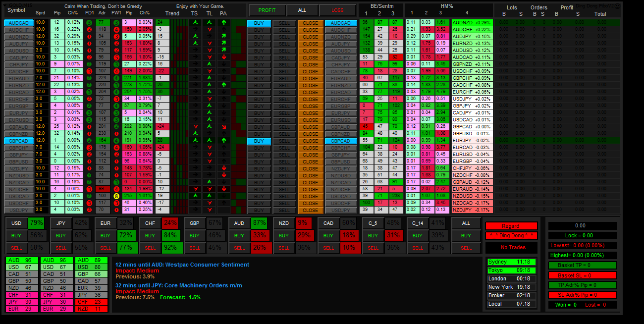
Task: Toggle the CHF currency basket button
Action: pyautogui.click(x=150, y=223)
